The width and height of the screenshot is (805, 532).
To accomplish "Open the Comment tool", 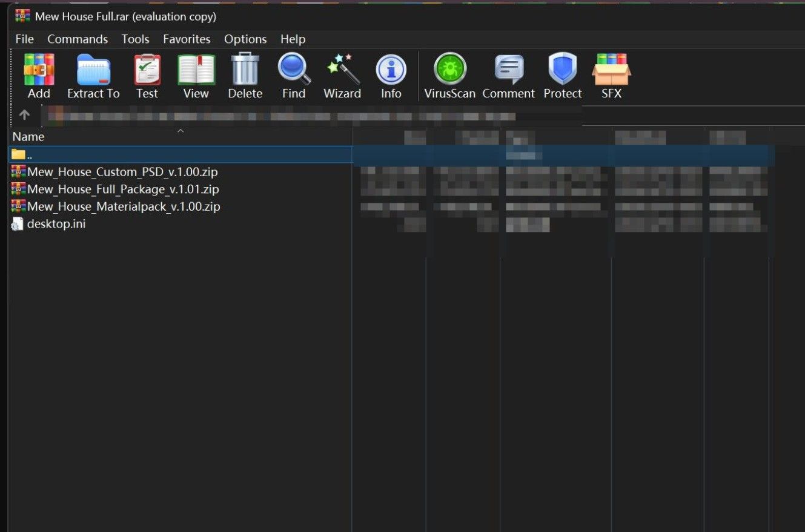I will click(509, 76).
